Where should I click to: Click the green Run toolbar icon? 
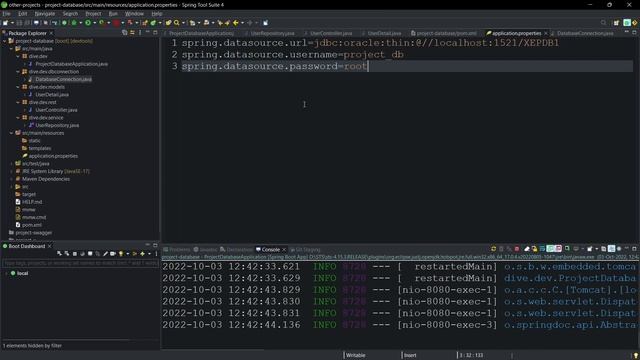[x=88, y=23]
